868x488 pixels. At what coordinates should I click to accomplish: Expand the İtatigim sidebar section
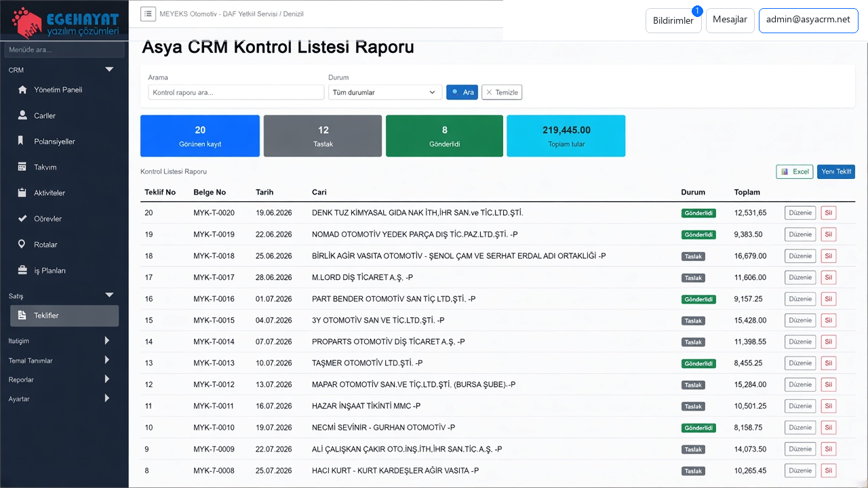pyautogui.click(x=107, y=340)
